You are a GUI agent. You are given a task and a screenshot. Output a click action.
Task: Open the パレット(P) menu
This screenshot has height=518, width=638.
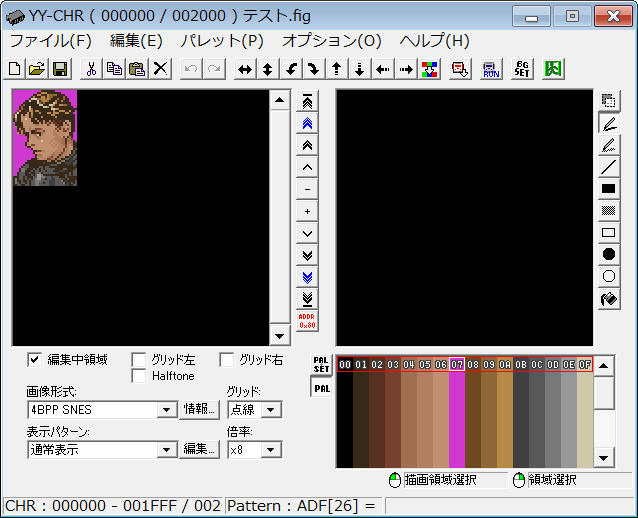pos(222,41)
